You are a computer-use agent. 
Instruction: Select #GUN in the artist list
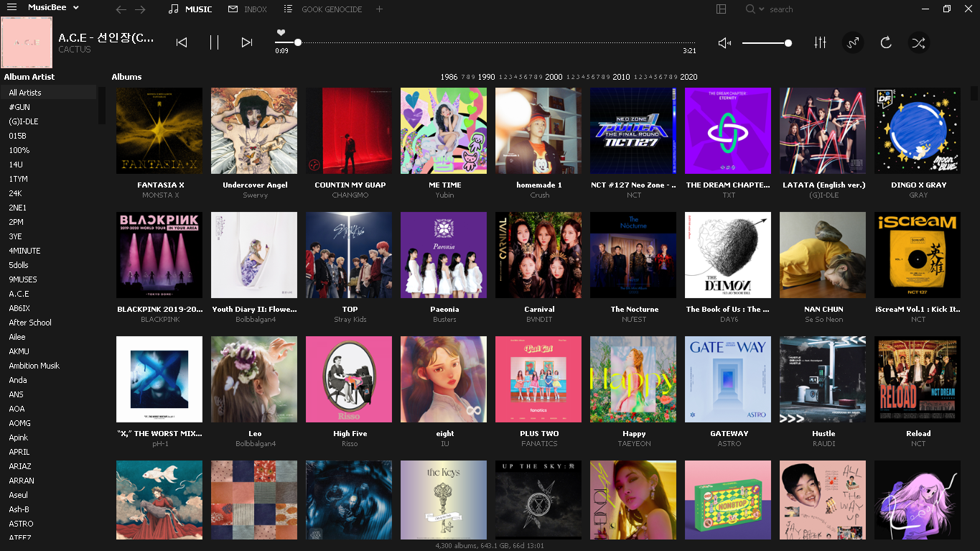(x=48, y=107)
